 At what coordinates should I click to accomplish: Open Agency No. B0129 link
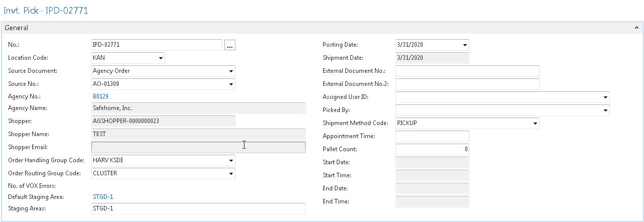click(100, 96)
